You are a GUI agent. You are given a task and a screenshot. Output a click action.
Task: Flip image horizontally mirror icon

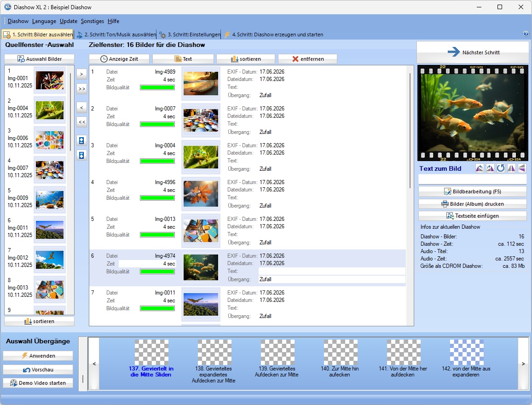point(511,168)
